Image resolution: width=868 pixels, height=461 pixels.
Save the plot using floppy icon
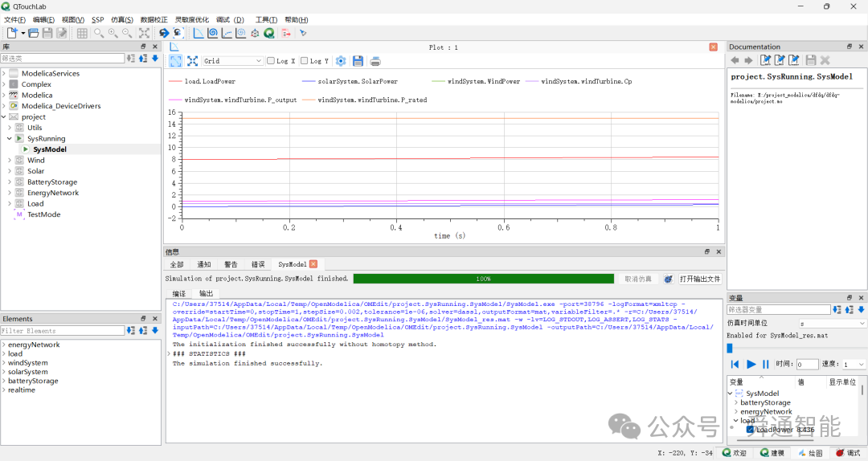pos(358,61)
